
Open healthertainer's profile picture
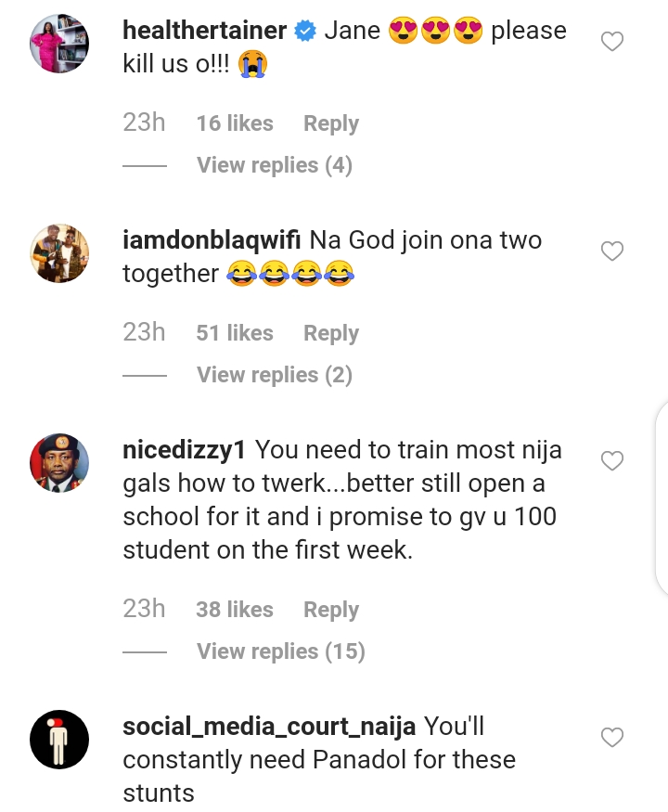tap(59, 43)
